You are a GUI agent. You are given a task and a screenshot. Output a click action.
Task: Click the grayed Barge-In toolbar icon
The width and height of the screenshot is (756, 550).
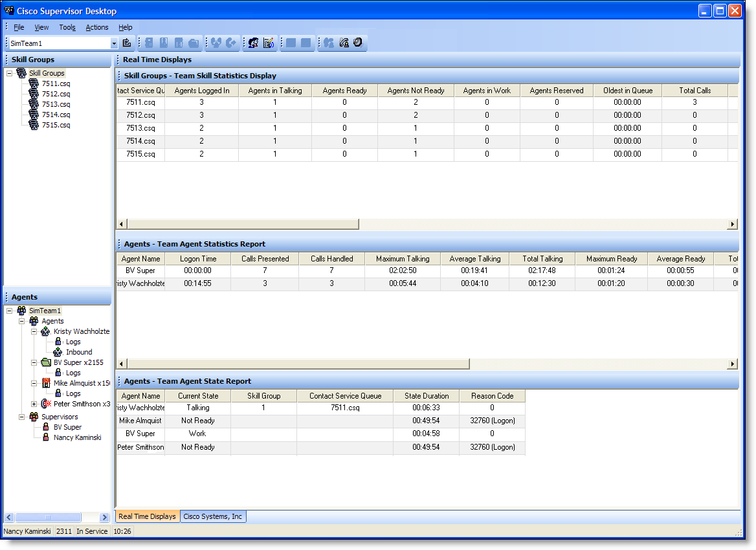tap(216, 43)
